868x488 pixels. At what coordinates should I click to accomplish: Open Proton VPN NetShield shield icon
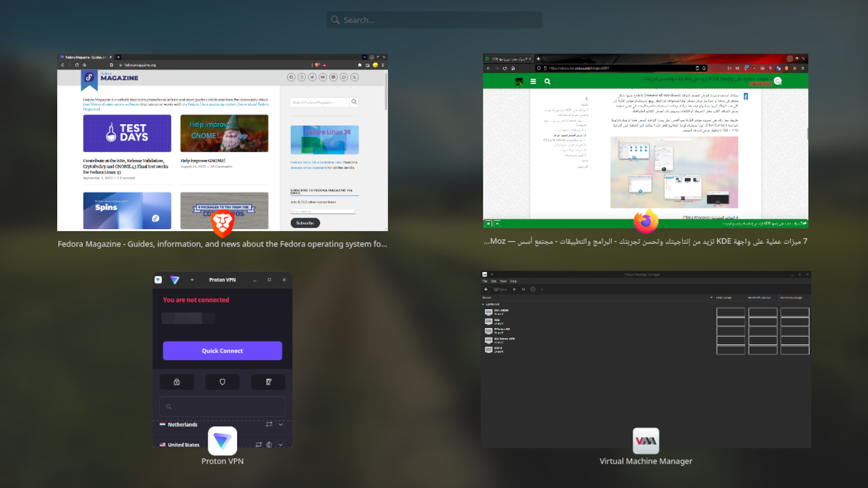[222, 382]
